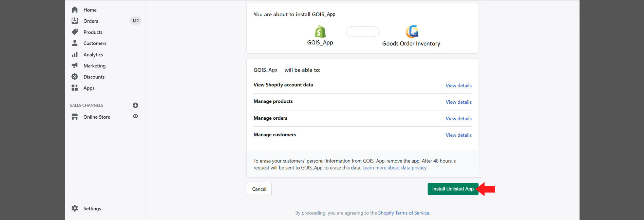Click the Install Unlisted App button

(x=453, y=189)
